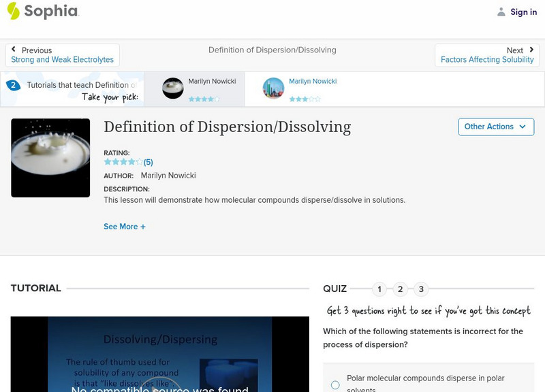545x392 pixels.
Task: Open the Factors Affecting Solubility lesson
Action: coord(488,60)
